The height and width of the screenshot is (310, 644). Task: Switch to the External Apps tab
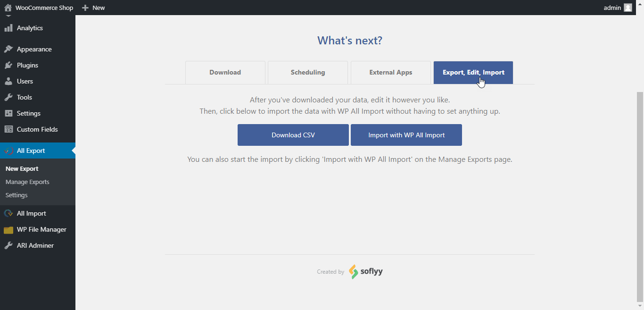391,73
